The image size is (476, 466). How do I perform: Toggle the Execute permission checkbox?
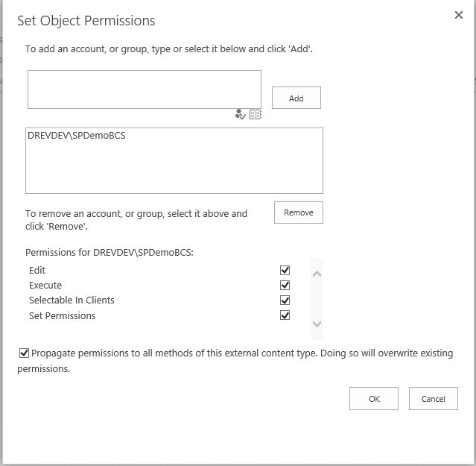[285, 286]
